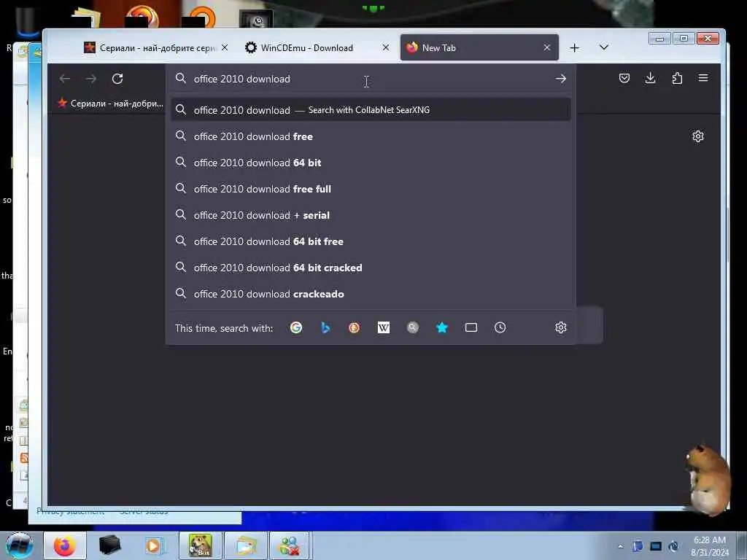Show hidden system tray icons arrow
Screen dimensions: 747x560
620,546
